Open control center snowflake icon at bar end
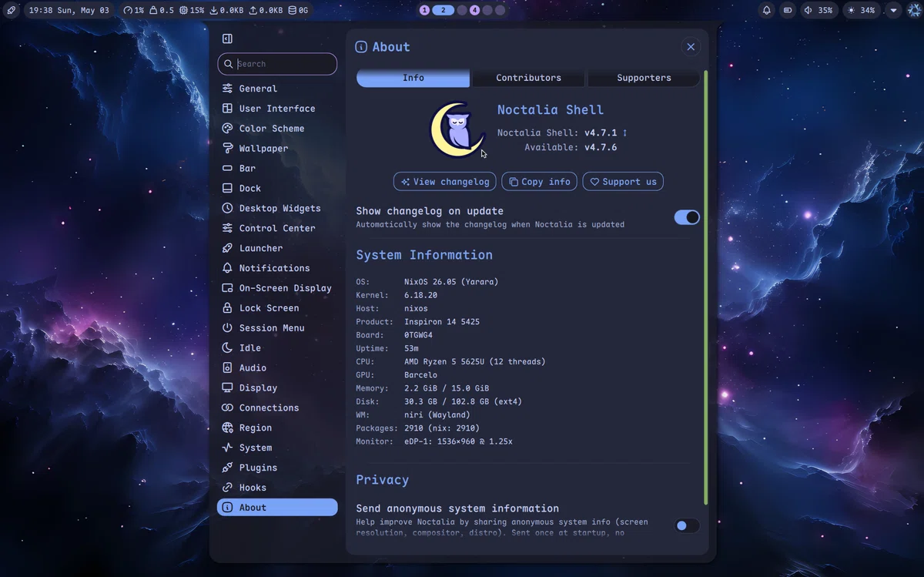 (x=914, y=10)
